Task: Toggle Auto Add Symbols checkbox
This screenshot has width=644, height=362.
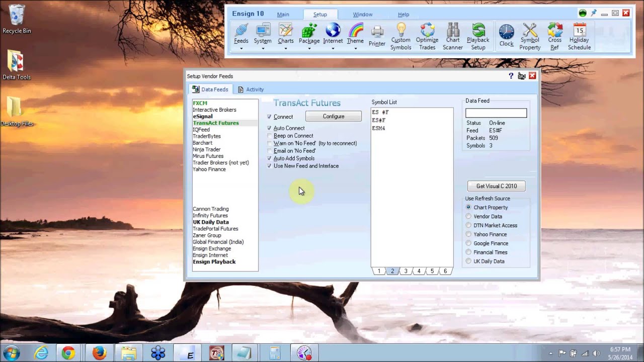Action: [x=269, y=158]
